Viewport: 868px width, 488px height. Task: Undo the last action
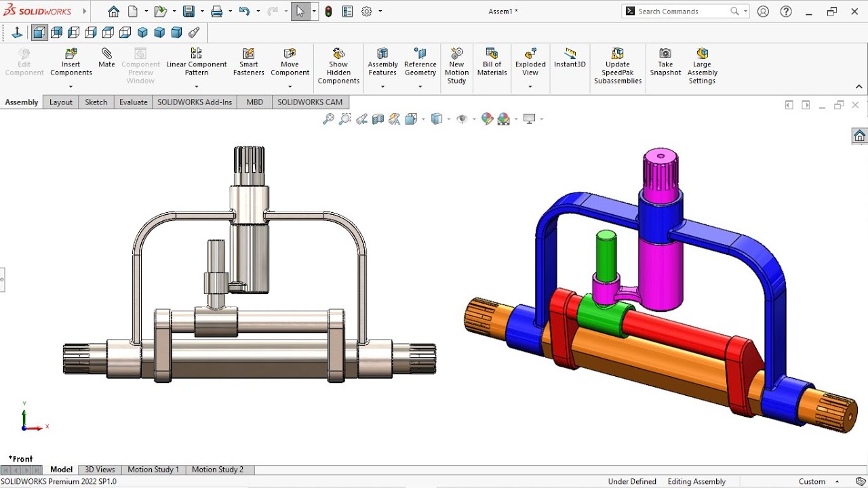244,12
